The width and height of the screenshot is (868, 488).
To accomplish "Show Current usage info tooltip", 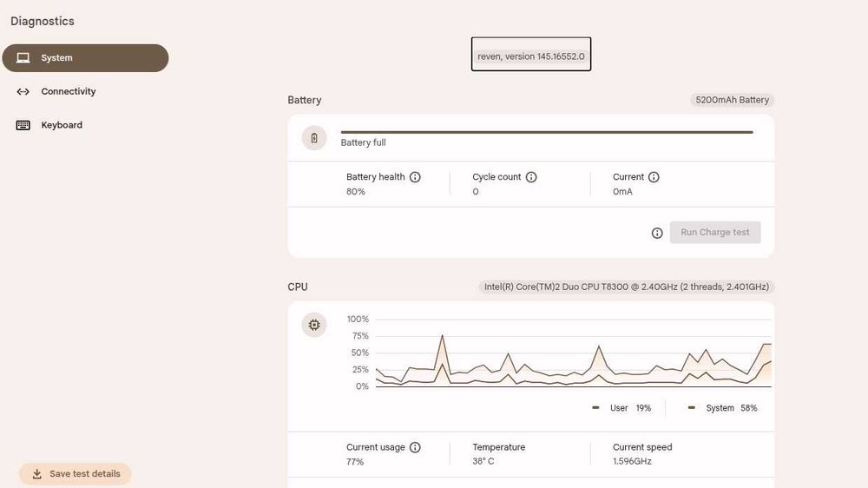I will coord(415,447).
